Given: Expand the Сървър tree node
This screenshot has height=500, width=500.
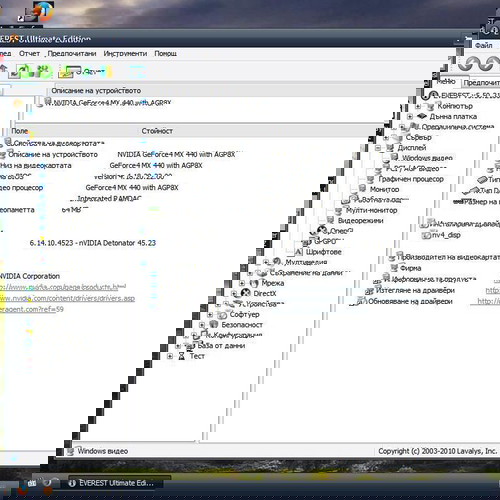Looking at the screenshot, I should [386, 138].
